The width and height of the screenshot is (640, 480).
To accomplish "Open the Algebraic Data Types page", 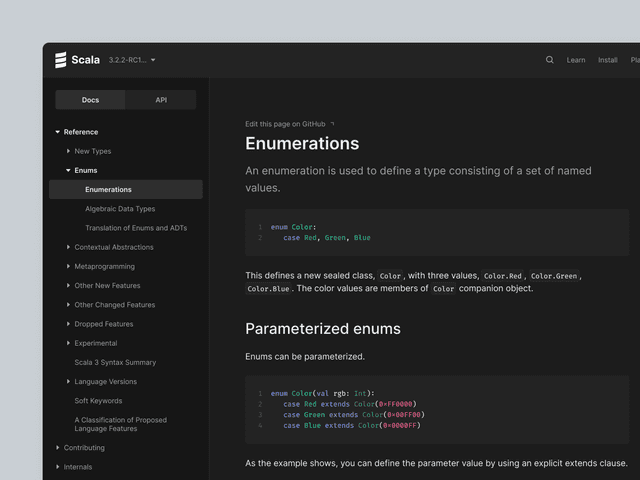I will click(120, 209).
